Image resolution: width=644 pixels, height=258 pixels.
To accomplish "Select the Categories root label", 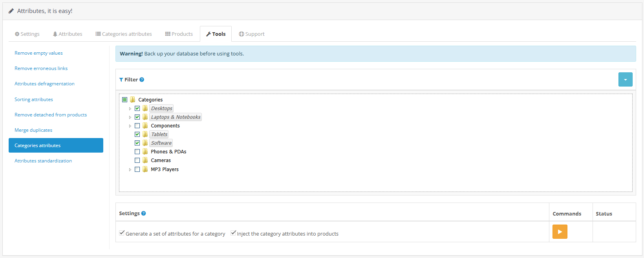I will [150, 100].
